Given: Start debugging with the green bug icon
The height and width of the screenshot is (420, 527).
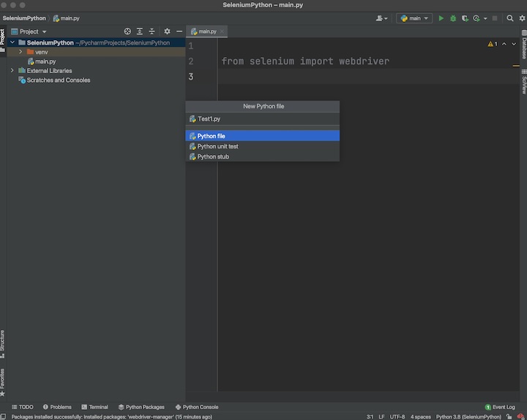Looking at the screenshot, I should (452, 18).
